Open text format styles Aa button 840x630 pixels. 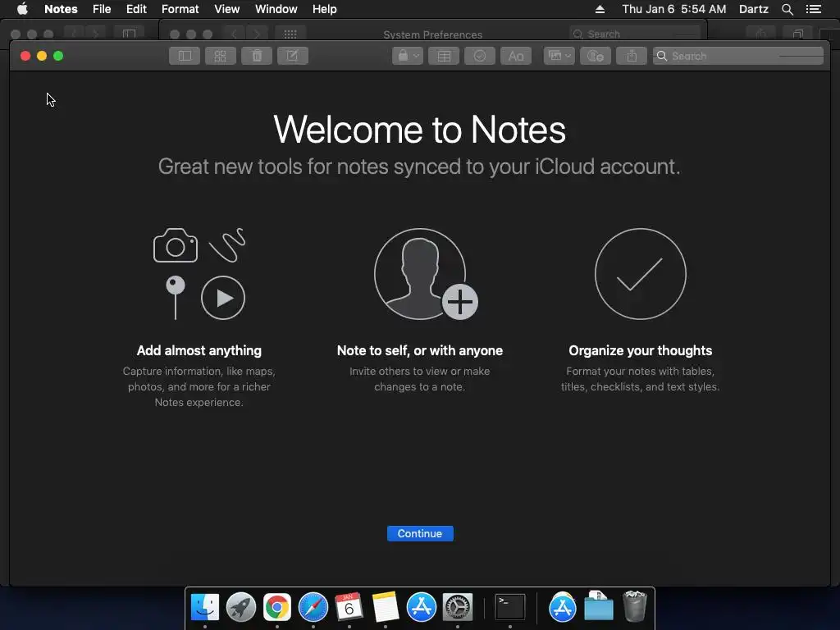[516, 56]
